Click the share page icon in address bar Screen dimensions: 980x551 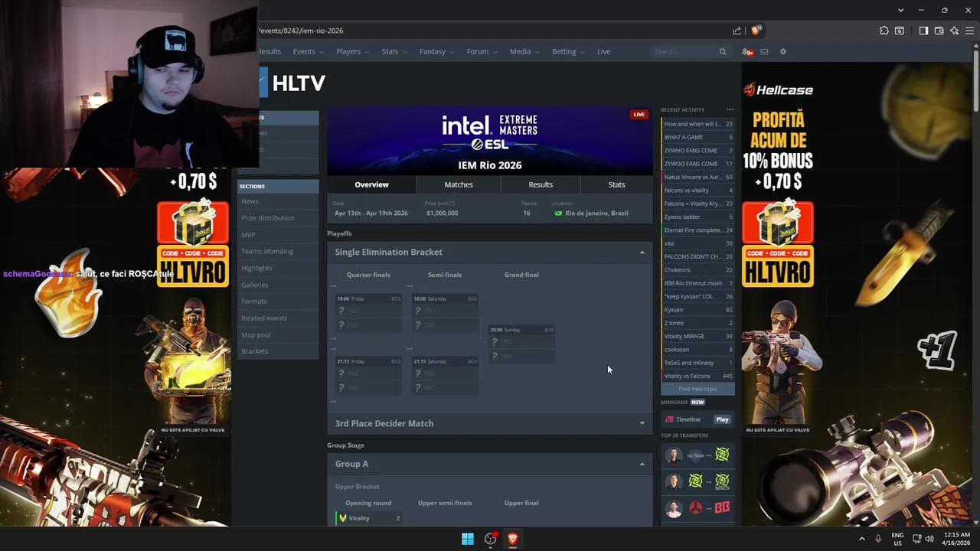pos(737,31)
